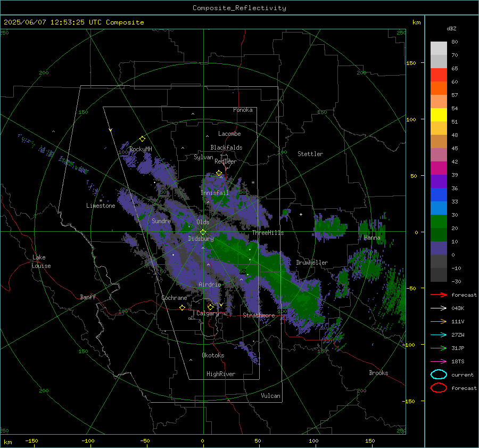This screenshot has height=448, width=479.
Task: Click the Lake Louise label
Action: pyautogui.click(x=41, y=262)
